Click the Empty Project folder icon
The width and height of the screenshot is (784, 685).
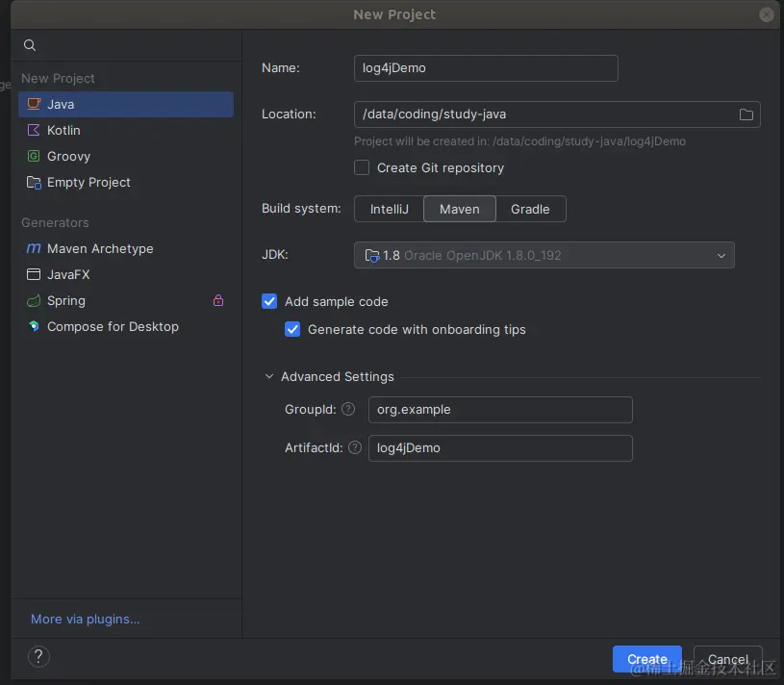click(34, 182)
